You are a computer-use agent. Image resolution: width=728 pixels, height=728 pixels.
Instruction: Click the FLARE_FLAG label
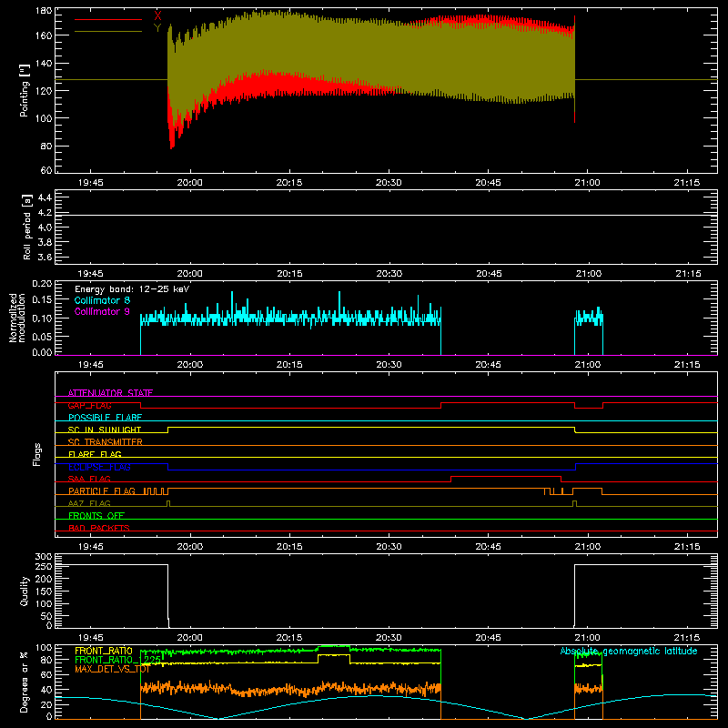point(95,454)
